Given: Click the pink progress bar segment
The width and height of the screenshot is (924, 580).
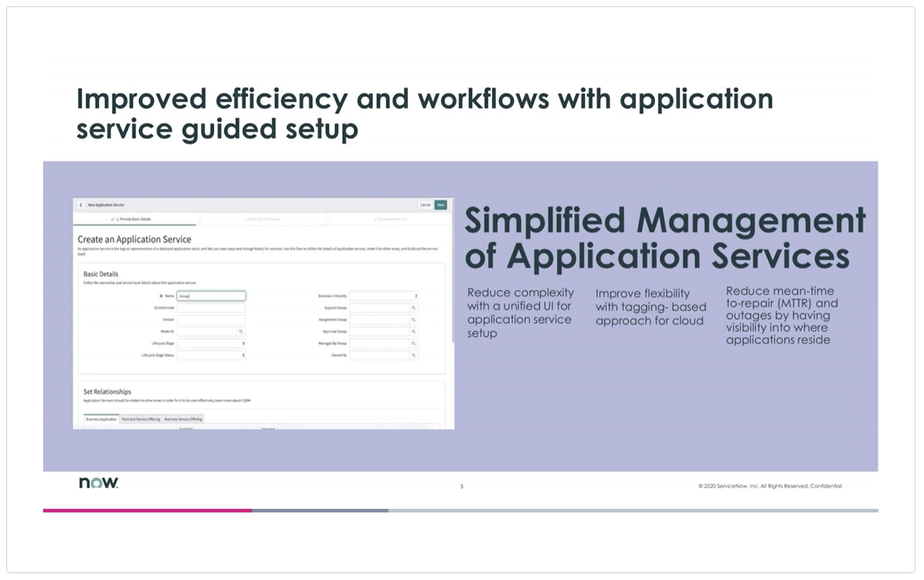Looking at the screenshot, I should pos(147,511).
